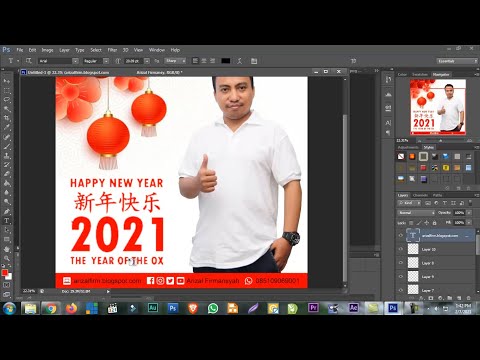Screen dimensions: 480x360
Task: Apply the red style swatch
Action: tap(423, 168)
